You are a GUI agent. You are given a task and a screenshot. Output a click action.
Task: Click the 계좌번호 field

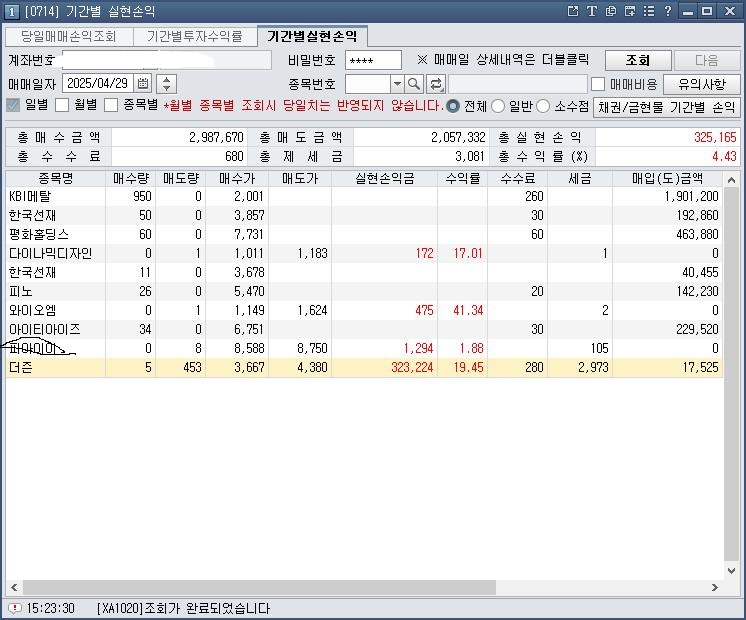[167, 60]
